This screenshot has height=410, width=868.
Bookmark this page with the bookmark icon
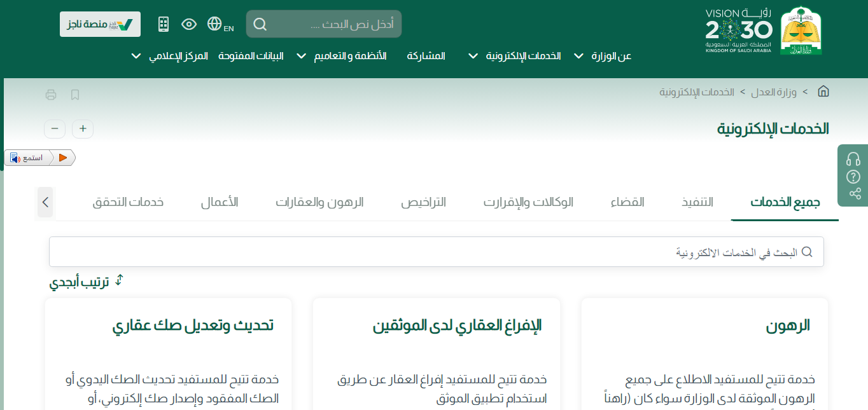click(75, 95)
